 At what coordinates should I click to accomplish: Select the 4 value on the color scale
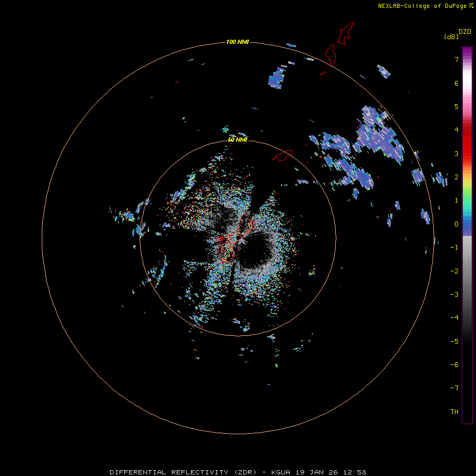(x=456, y=130)
